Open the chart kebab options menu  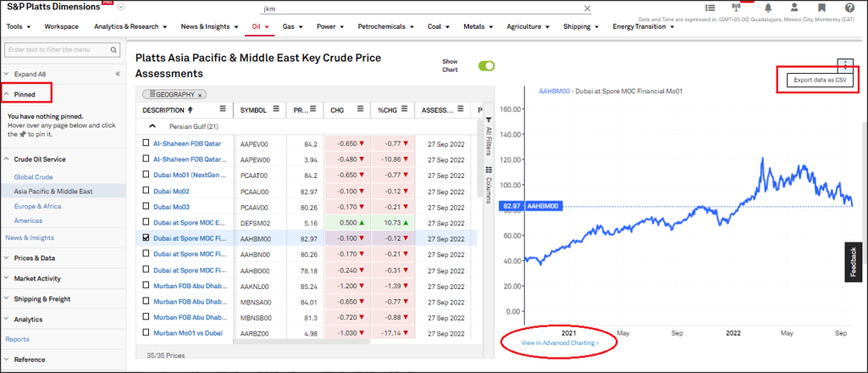tap(845, 65)
